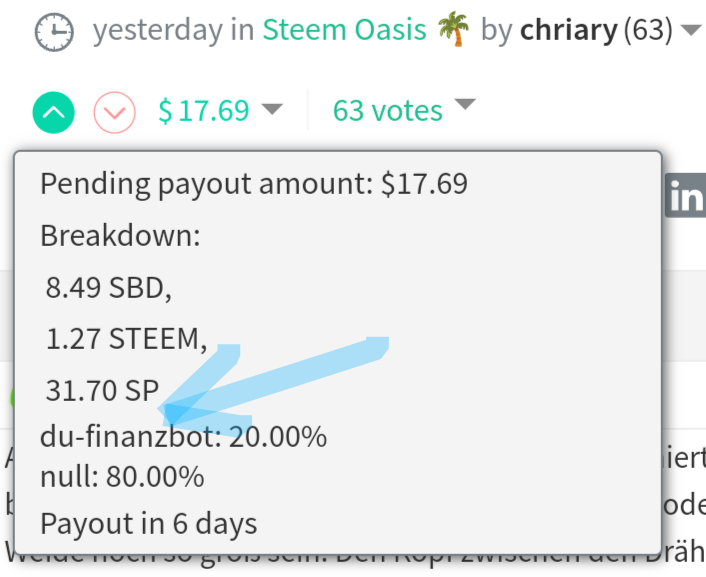Click the du-finanzbot 20.00% beneficiary entry
Image resolution: width=706 pixels, height=577 pixels.
point(183,437)
